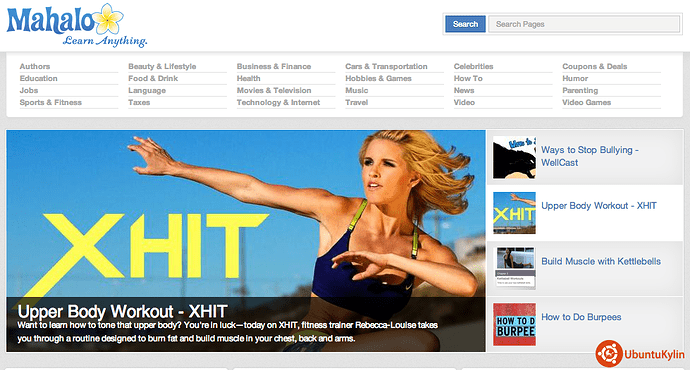Click the Ways to Stop Bullying thumbnail
Image resolution: width=690 pixels, height=370 pixels.
tap(514, 158)
